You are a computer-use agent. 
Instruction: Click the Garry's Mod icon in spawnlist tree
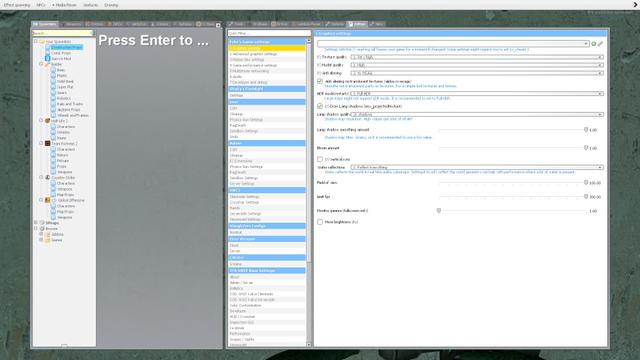click(47, 58)
